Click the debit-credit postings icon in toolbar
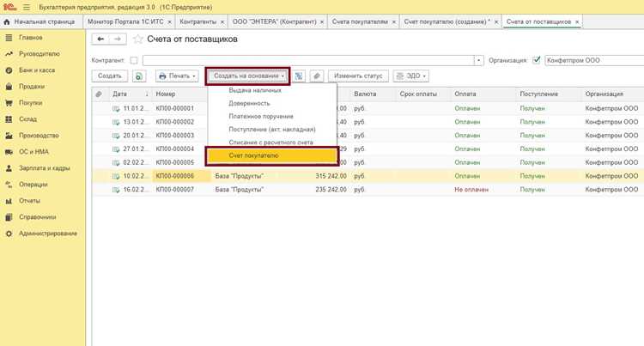The height and width of the screenshot is (346, 644). [299, 76]
